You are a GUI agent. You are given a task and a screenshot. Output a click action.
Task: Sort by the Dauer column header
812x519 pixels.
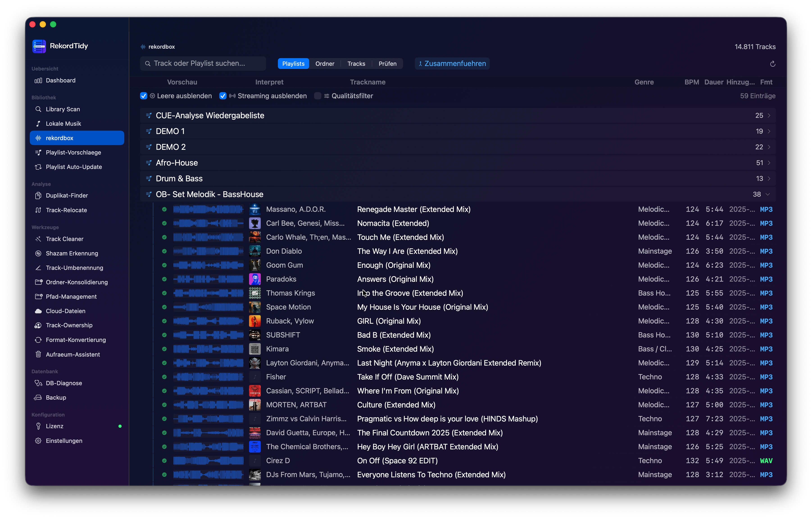714,82
